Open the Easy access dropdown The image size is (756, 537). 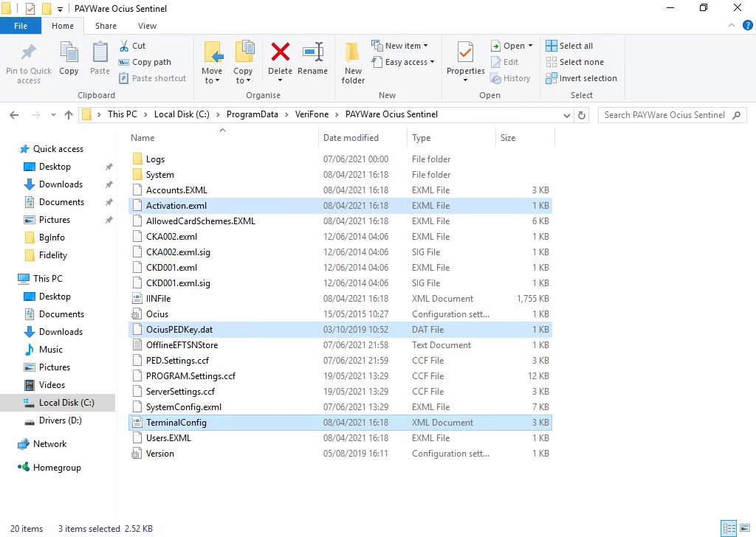[x=403, y=62]
